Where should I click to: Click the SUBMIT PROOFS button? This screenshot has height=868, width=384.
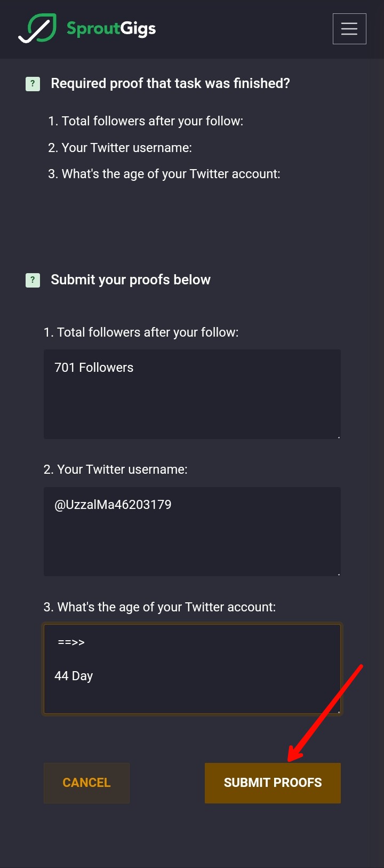tap(273, 783)
